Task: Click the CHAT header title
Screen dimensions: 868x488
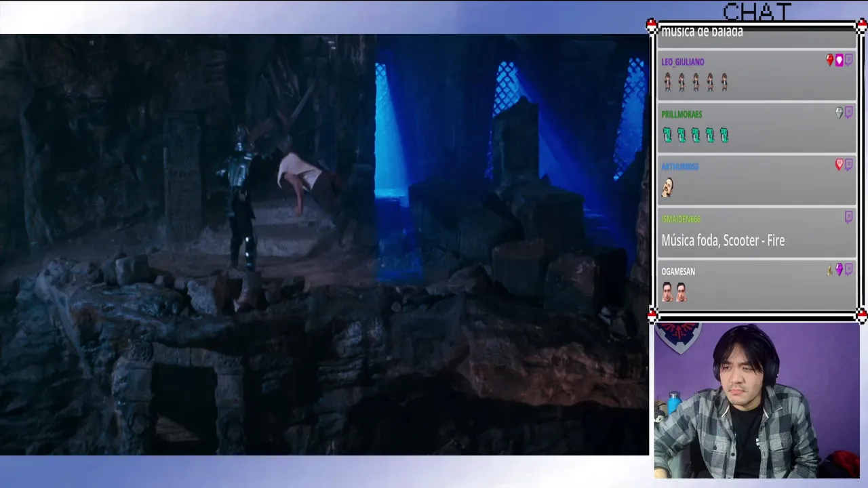Action: coord(757,12)
